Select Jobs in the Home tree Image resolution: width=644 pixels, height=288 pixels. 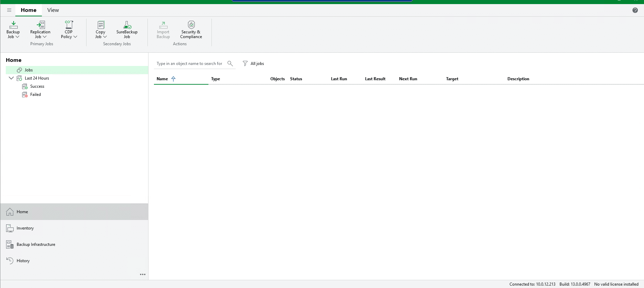point(29,70)
